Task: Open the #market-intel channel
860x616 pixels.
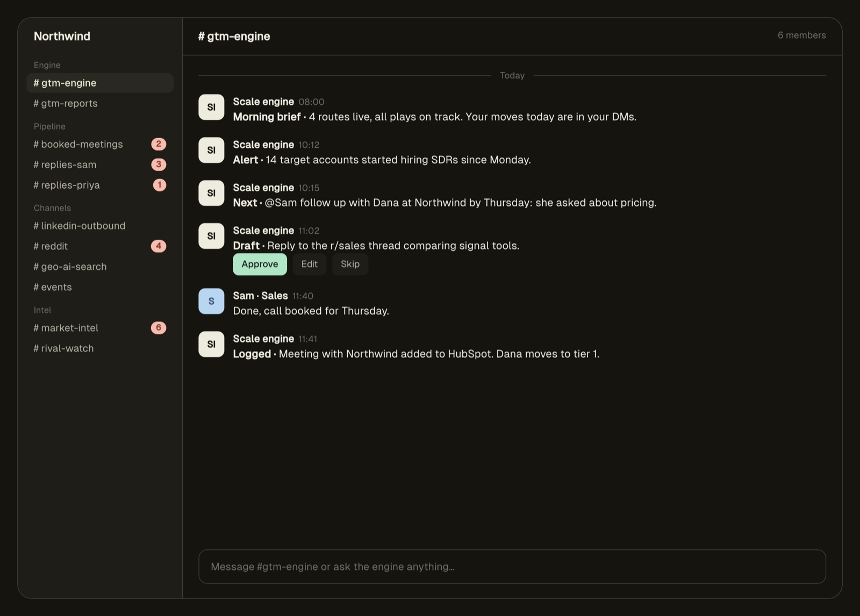Action: (x=100, y=328)
